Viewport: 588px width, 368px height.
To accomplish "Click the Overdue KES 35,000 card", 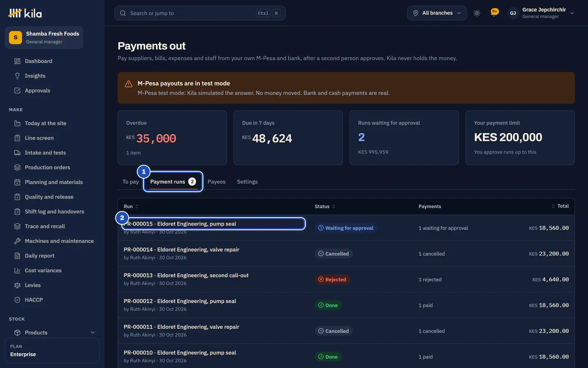I will pyautogui.click(x=172, y=138).
